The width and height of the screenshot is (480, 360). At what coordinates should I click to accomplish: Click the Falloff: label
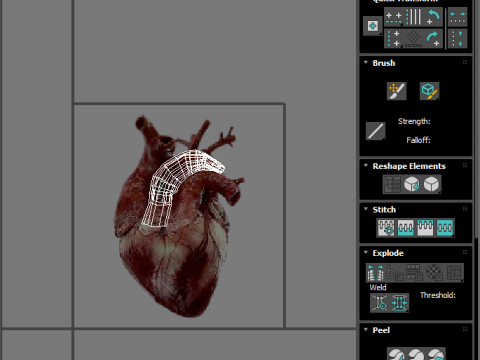pos(418,140)
